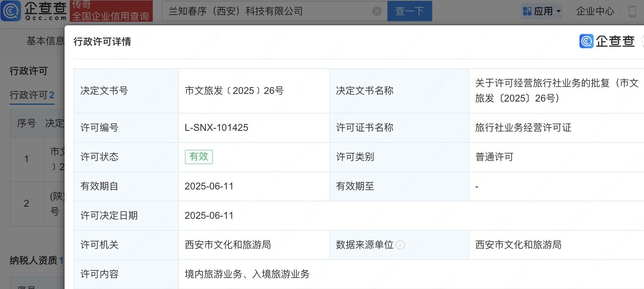Expand the 应用 dropdown arrow
The height and width of the screenshot is (289, 644).
559,11
